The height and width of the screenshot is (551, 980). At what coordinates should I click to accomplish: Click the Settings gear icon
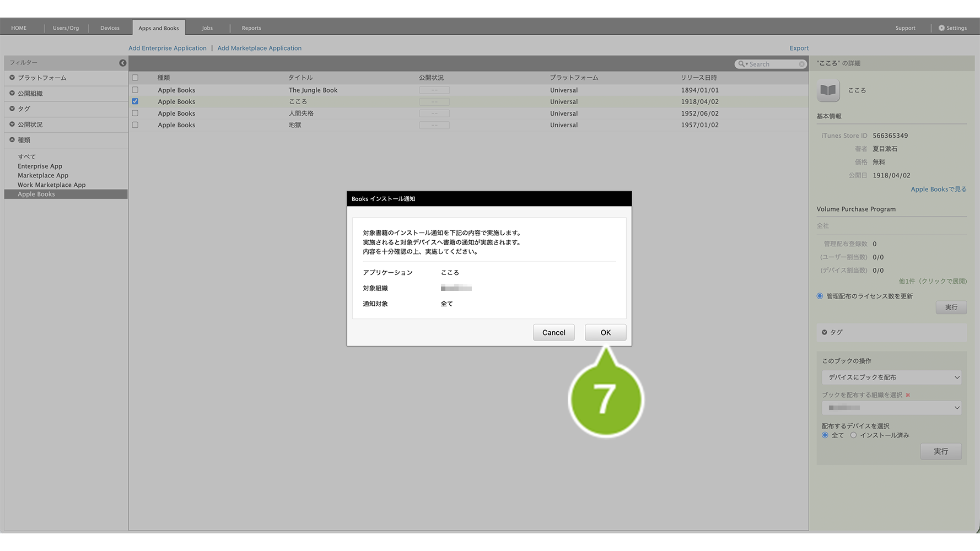point(941,28)
